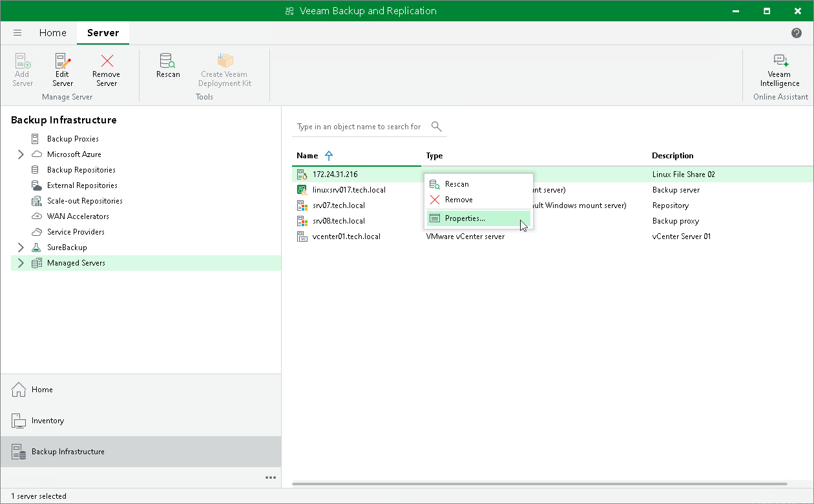814x504 pixels.
Task: Click "VMware vCenter server" type cell
Action: [465, 236]
